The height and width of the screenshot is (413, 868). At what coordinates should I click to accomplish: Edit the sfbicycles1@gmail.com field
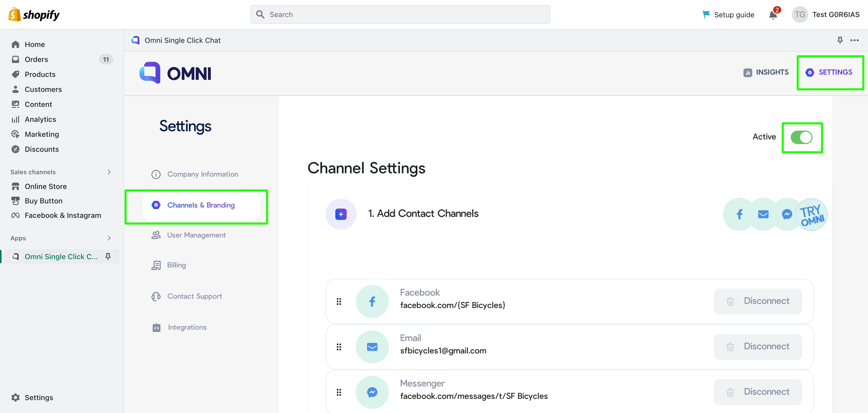505,351
